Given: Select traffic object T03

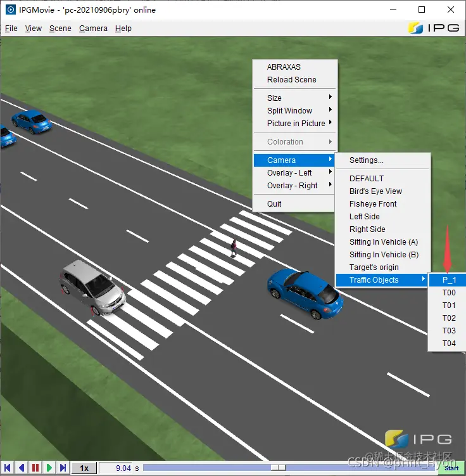Looking at the screenshot, I should pyautogui.click(x=448, y=331).
